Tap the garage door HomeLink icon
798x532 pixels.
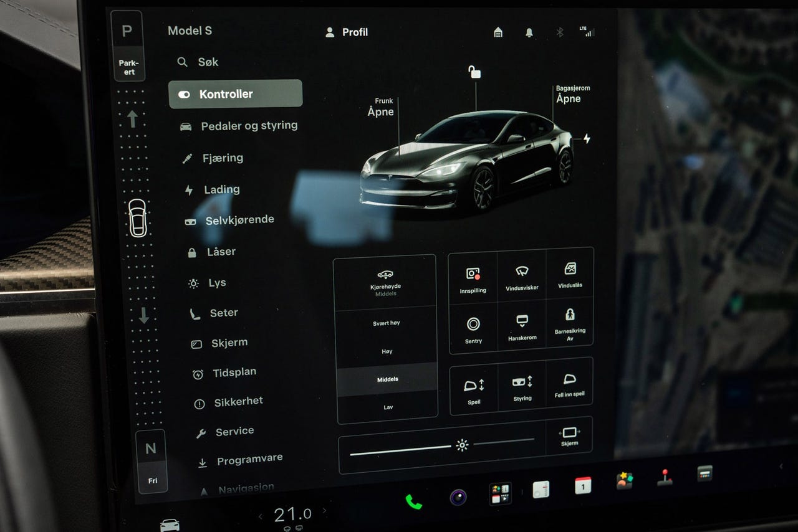[x=498, y=32]
